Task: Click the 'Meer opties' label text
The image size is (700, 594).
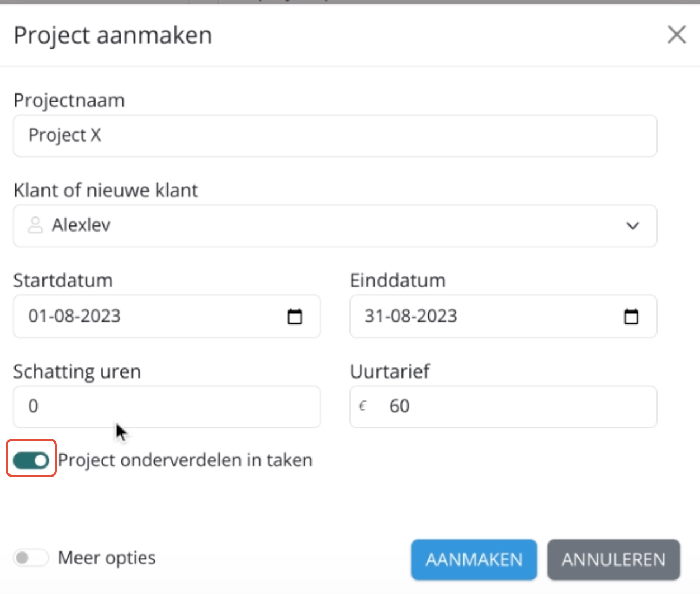Action: click(107, 558)
